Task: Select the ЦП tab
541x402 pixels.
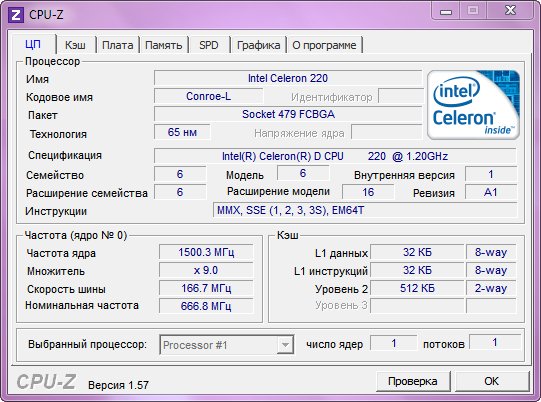Action: tap(33, 44)
